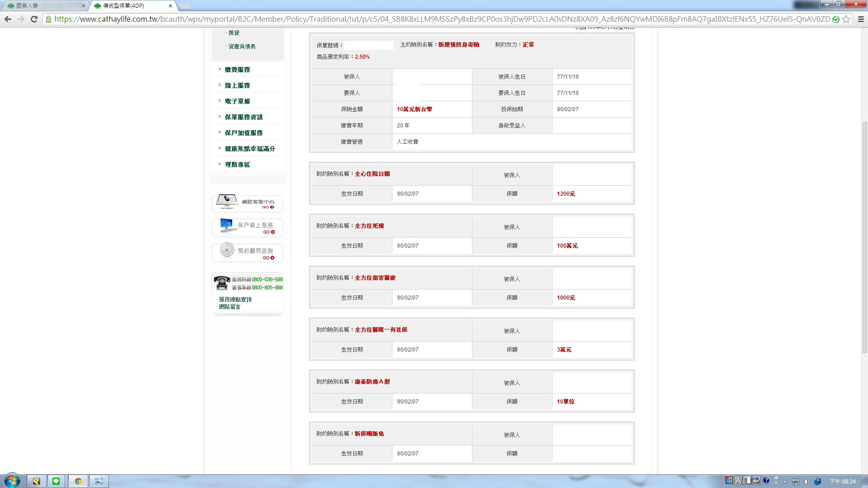Viewport: 868px width, 488px height.
Task: Click the telephone hotline icon
Action: point(222,283)
